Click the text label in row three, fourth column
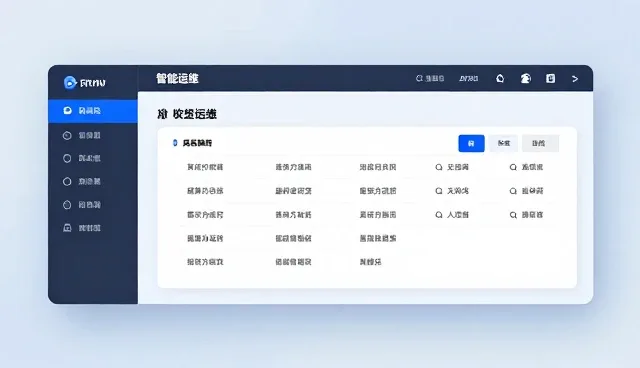This screenshot has height=368, width=640. tap(458, 215)
